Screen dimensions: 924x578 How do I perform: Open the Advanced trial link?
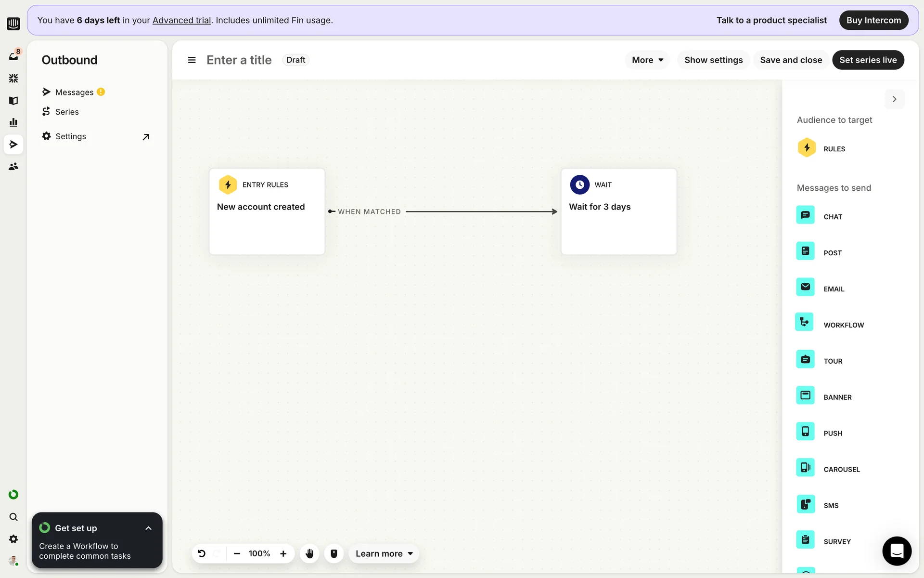coord(181,20)
